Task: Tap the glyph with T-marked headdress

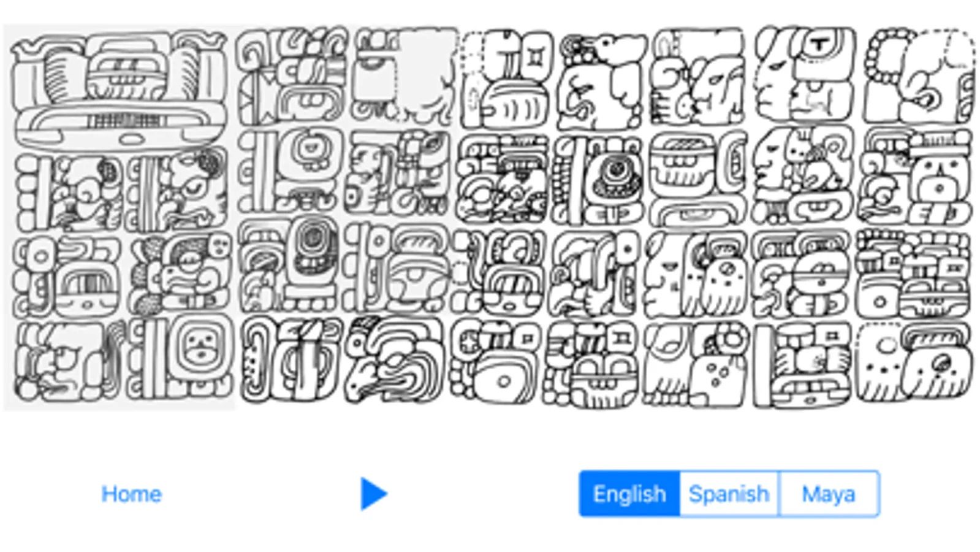Action: [804, 75]
